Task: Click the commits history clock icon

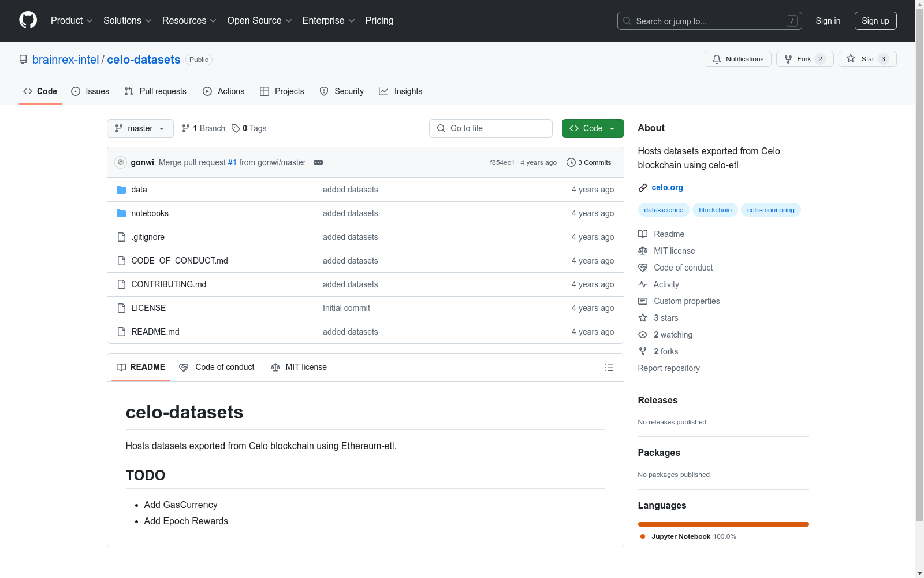Action: pyautogui.click(x=571, y=162)
